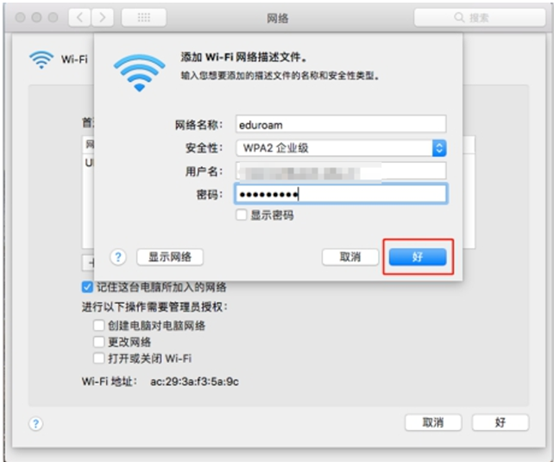Click the 网络名称 field containing eduroam

coord(341,124)
